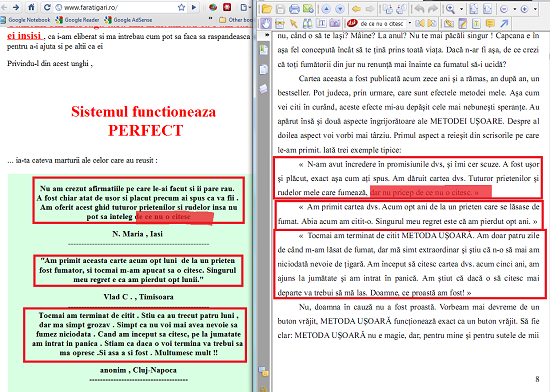Go to previous page with up arrow
Image resolution: width=550 pixels, height=392 pixels.
click(326, 8)
